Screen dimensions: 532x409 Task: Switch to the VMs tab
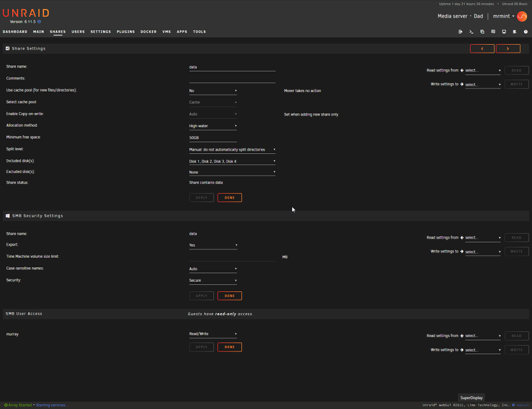pyautogui.click(x=167, y=31)
